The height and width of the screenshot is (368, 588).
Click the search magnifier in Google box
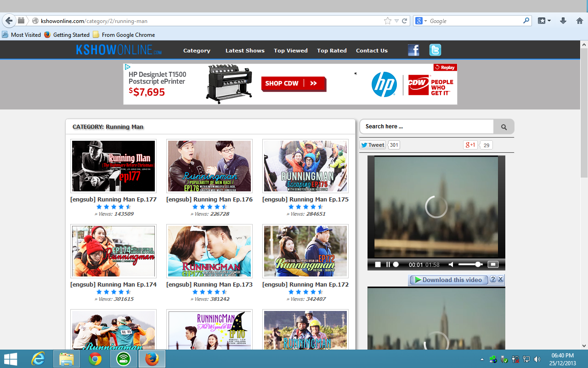pos(526,21)
